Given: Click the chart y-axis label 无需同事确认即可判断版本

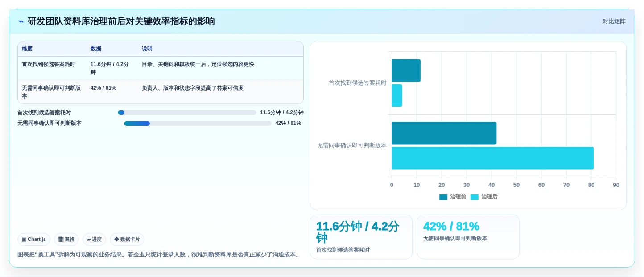Looking at the screenshot, I should pos(352,145).
